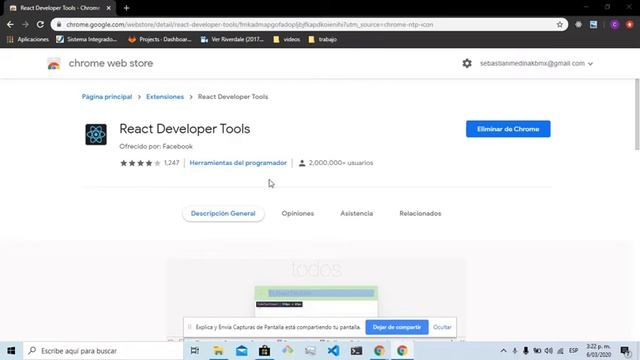Switch to second Chrome taskbar icon

(x=402, y=351)
